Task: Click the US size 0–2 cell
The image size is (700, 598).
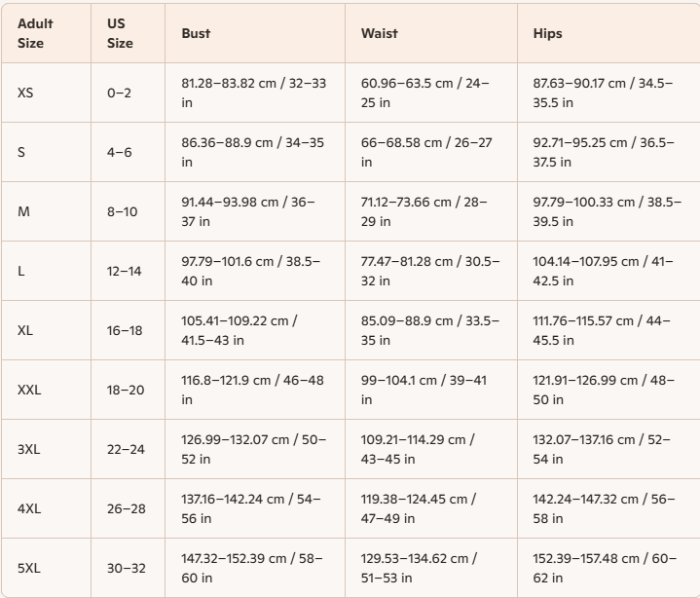Action: click(121, 93)
